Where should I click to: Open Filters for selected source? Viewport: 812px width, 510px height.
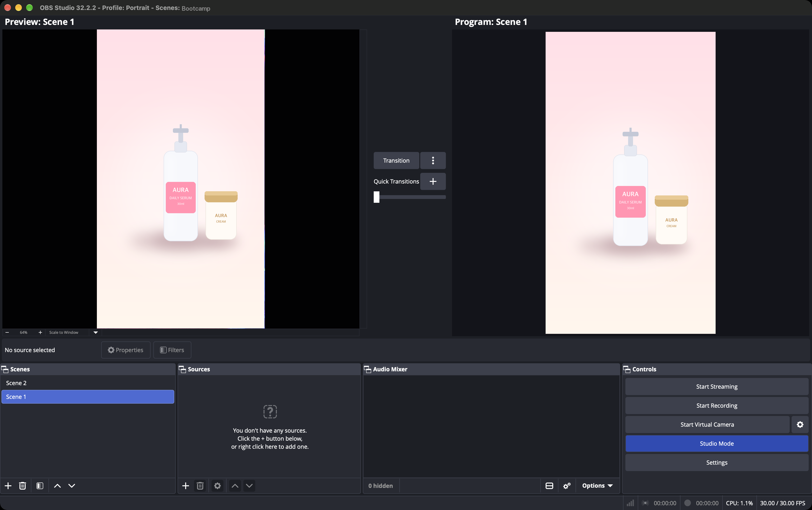click(172, 350)
